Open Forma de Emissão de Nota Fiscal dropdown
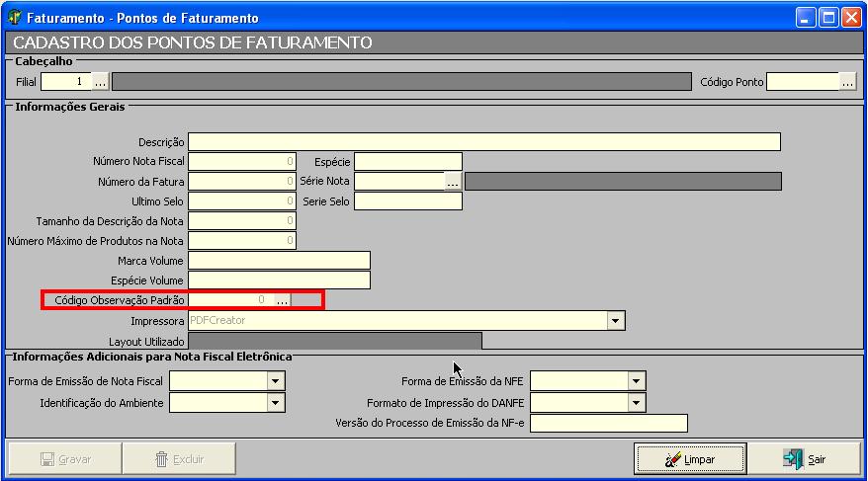 pyautogui.click(x=276, y=381)
